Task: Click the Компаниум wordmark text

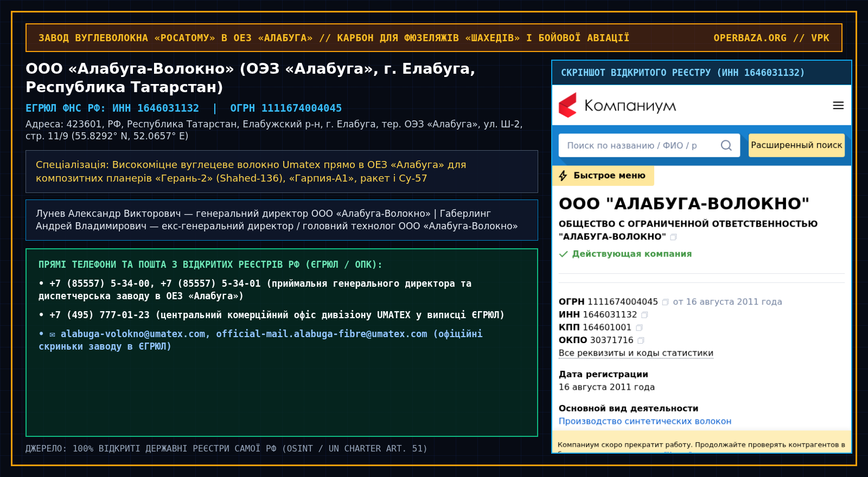Action: (x=630, y=106)
